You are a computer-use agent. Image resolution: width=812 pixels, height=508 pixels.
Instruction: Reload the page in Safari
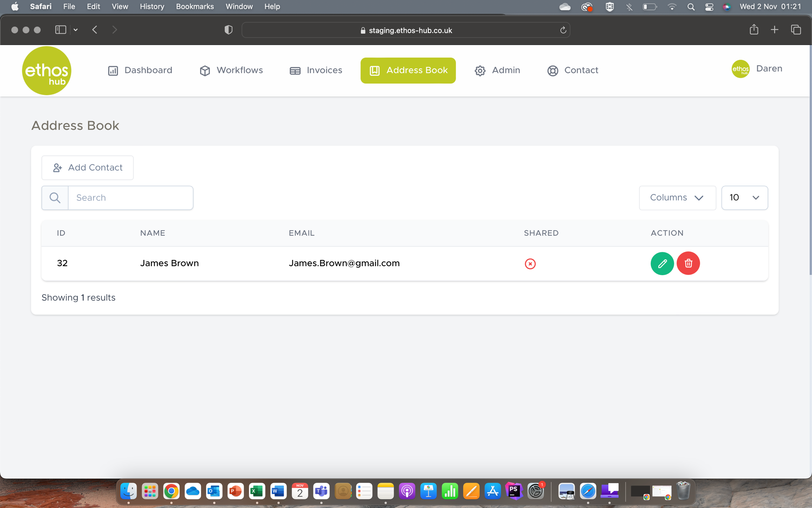coord(563,30)
